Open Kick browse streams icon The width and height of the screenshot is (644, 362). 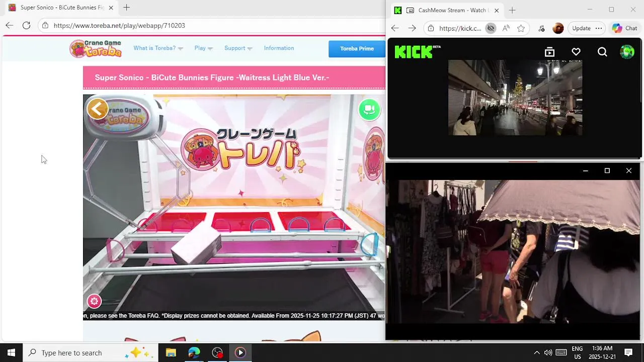[549, 52]
